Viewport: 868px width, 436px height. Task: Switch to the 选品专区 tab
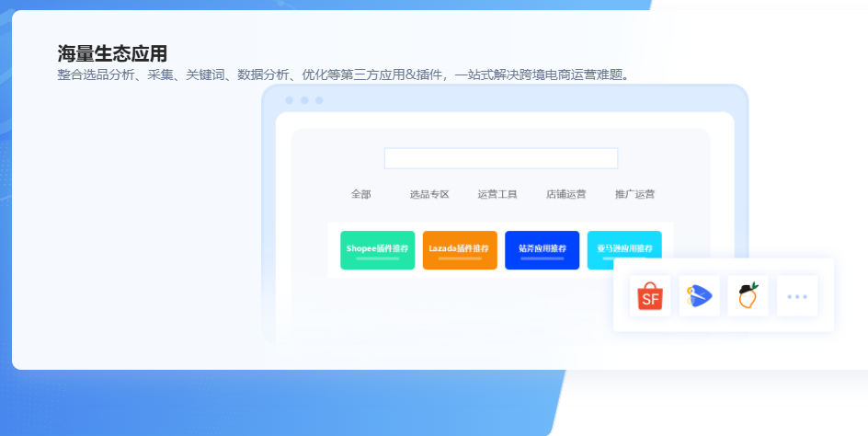429,194
